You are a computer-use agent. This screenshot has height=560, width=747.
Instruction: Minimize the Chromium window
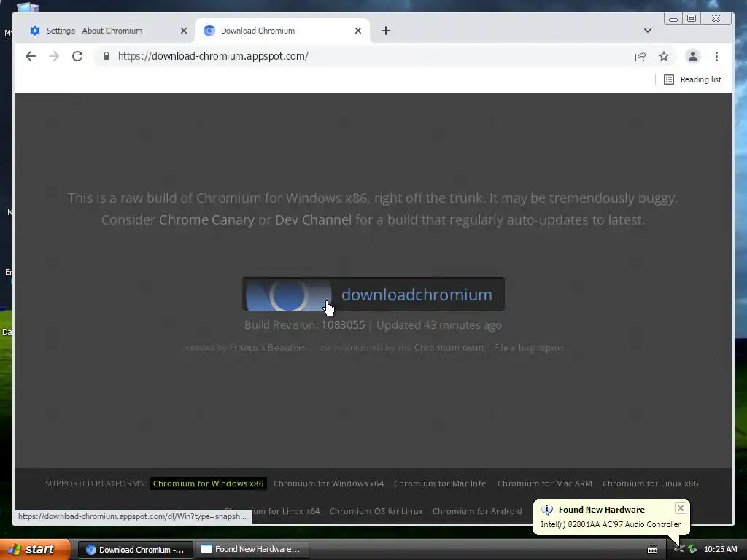tap(673, 18)
